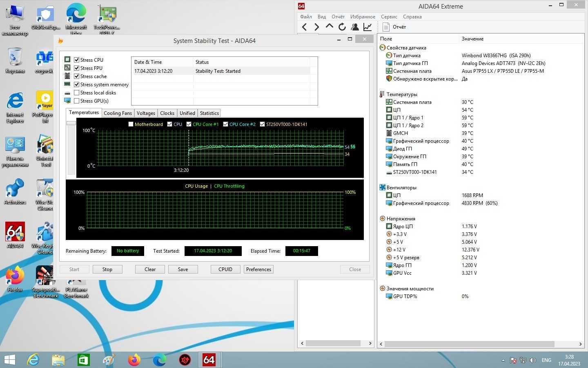Image resolution: width=588 pixels, height=368 pixels.
Task: Collapse the Свойства датчика group
Action: click(x=403, y=48)
